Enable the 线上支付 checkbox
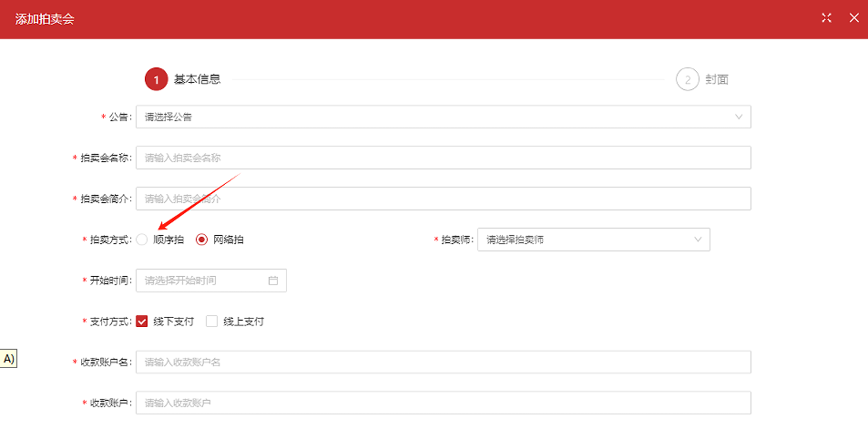868x429 pixels. (211, 322)
